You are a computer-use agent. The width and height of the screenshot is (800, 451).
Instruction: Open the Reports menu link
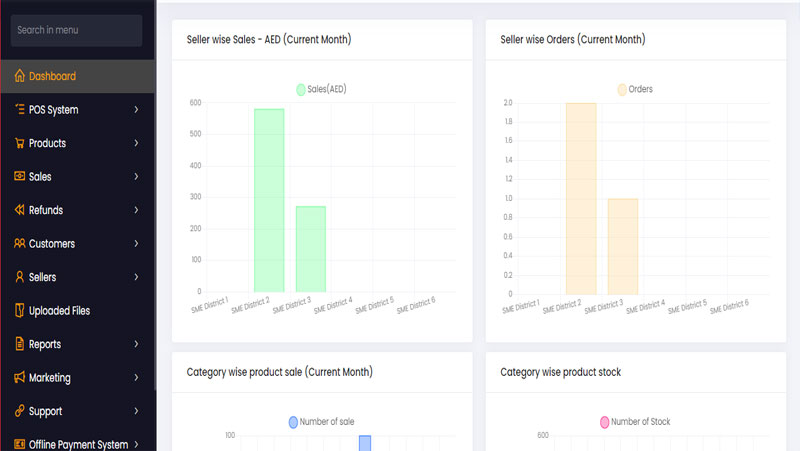(x=45, y=344)
